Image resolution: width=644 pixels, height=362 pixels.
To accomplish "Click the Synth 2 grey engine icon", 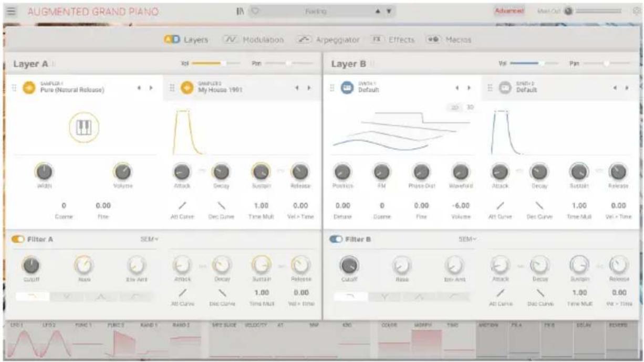I will 505,88.
